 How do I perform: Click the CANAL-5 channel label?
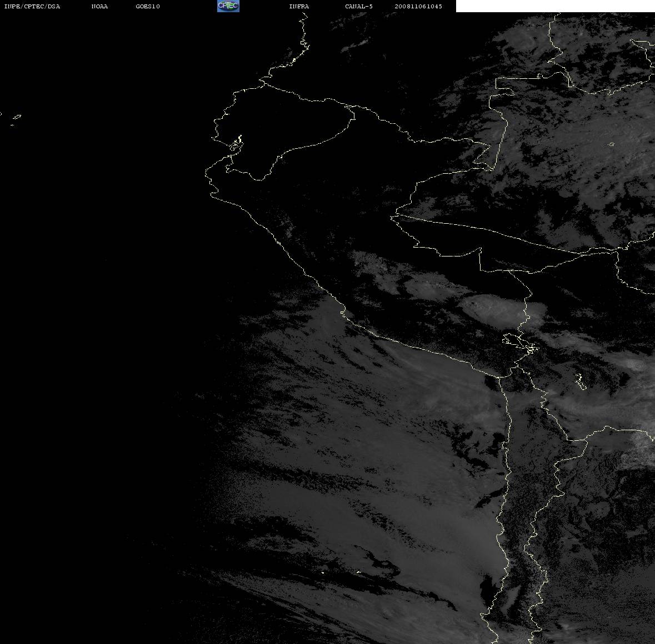tap(359, 6)
